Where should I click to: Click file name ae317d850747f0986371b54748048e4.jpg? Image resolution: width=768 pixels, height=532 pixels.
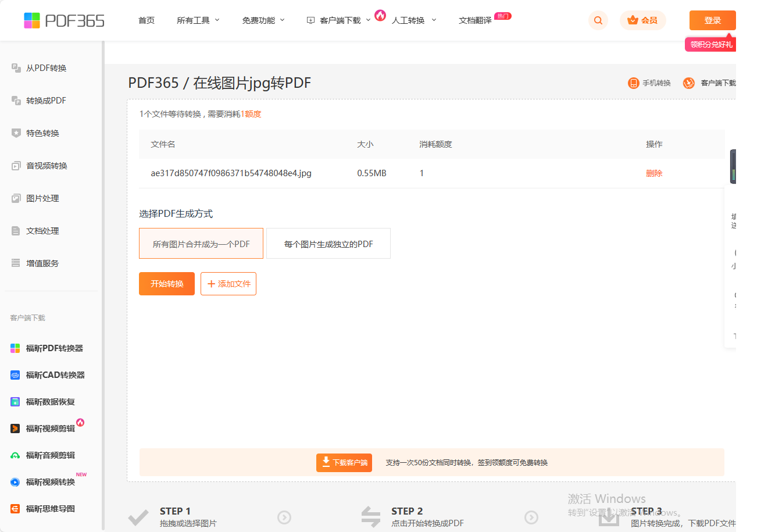(x=231, y=173)
